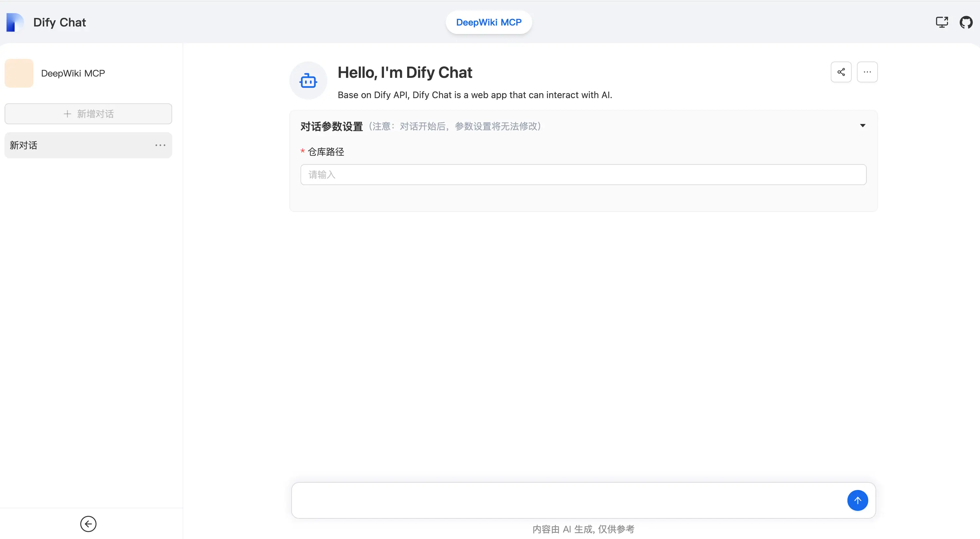Image resolution: width=980 pixels, height=539 pixels.
Task: Click the DeepWiki MCP app thumbnail in sidebar
Action: point(19,73)
